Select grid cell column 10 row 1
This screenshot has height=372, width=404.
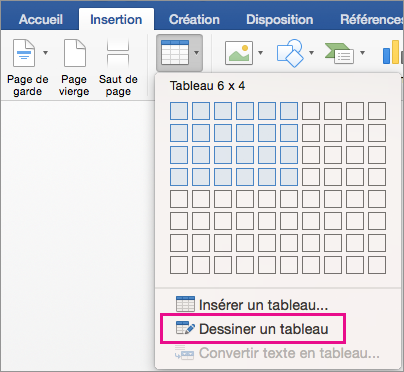(x=377, y=111)
